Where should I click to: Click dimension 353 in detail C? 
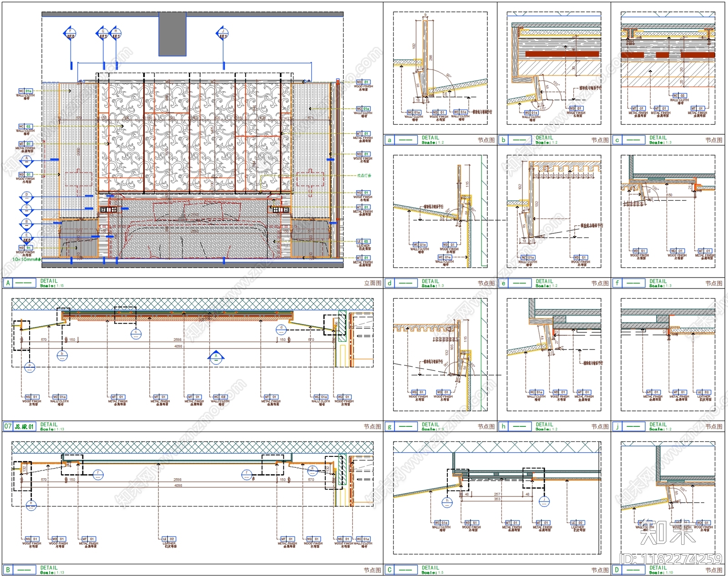497,499
